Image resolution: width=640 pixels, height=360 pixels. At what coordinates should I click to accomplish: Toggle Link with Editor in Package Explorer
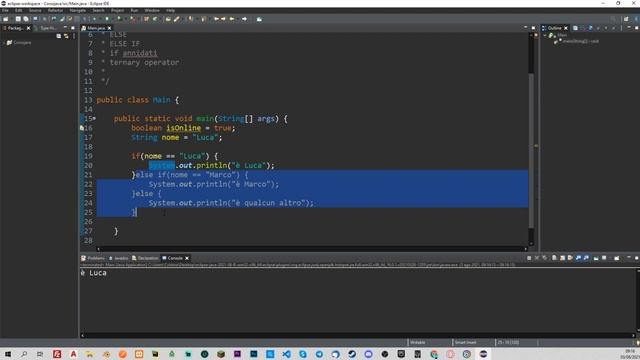(x=66, y=36)
